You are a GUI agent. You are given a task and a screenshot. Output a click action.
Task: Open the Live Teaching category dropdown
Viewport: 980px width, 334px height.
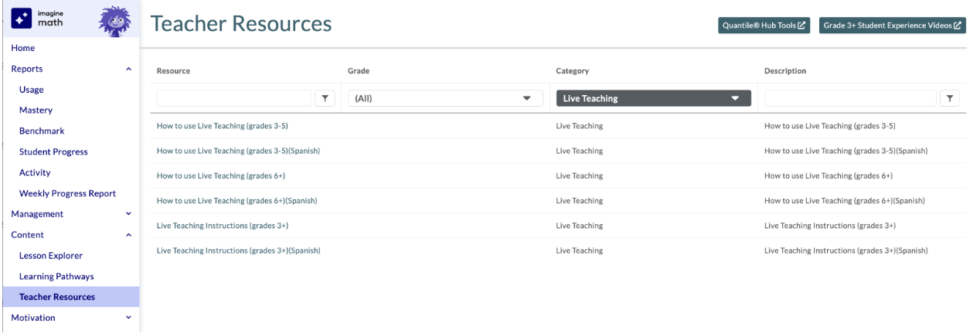point(654,98)
